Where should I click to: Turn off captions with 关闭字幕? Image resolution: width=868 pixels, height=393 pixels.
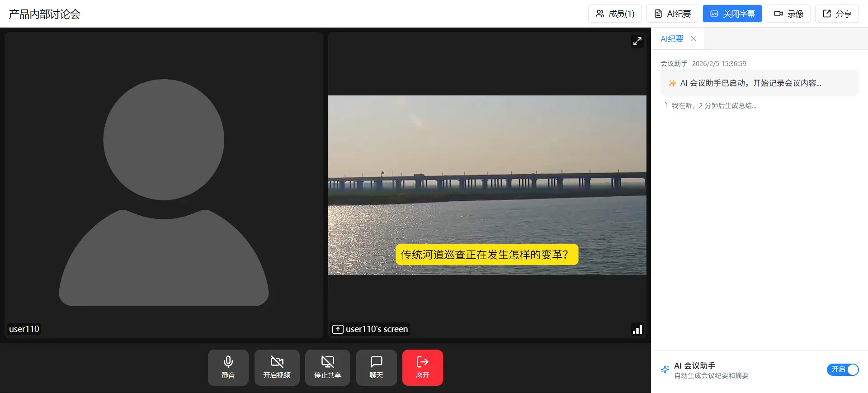(732, 14)
